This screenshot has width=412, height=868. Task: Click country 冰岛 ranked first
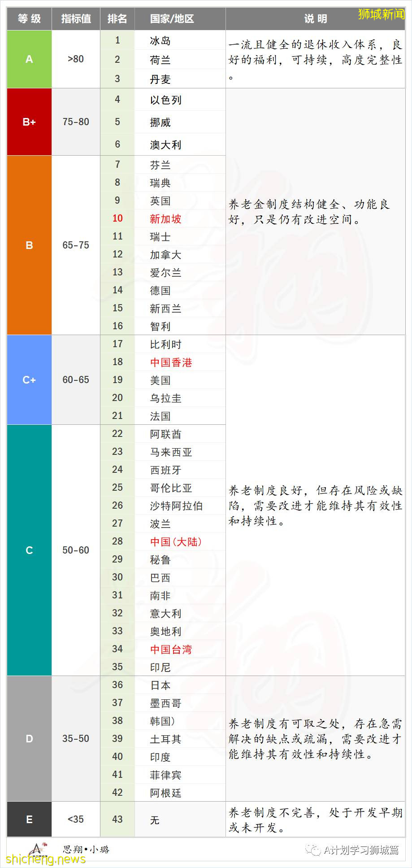[180, 40]
